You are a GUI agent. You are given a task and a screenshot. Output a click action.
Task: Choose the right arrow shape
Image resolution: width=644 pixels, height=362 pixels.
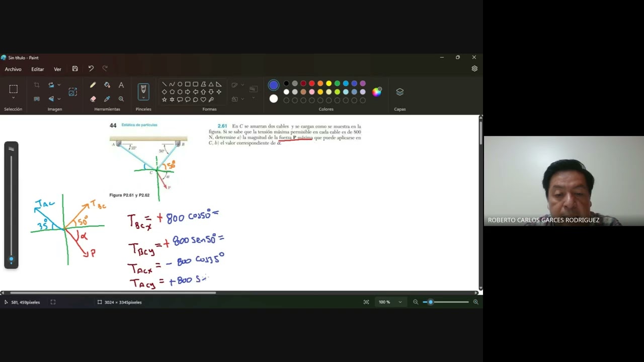tap(188, 92)
